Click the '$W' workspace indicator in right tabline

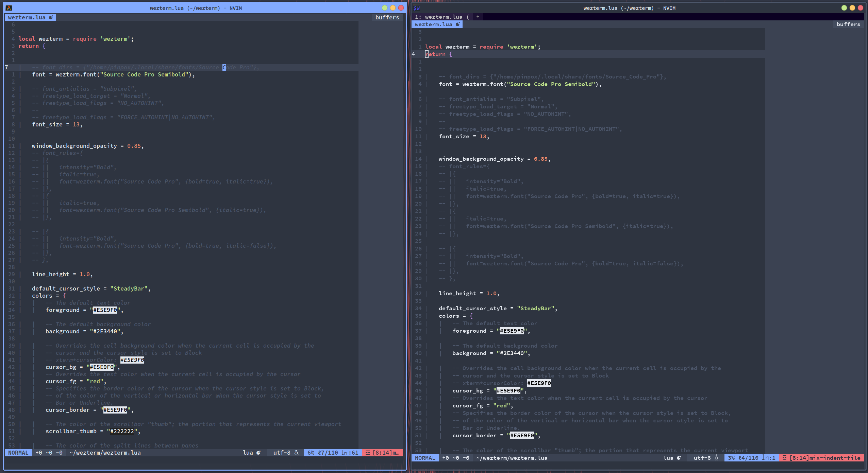(416, 7)
